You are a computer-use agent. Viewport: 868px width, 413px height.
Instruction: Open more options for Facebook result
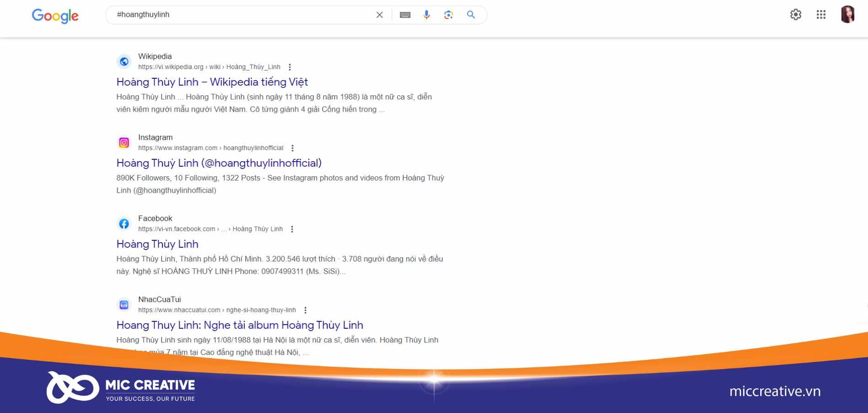tap(292, 229)
